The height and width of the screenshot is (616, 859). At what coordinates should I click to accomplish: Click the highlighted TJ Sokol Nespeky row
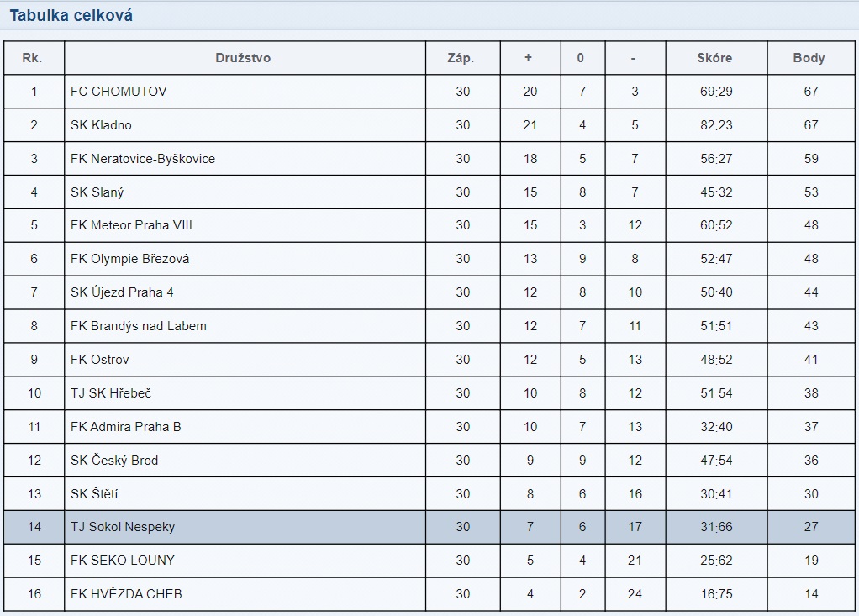point(123,527)
